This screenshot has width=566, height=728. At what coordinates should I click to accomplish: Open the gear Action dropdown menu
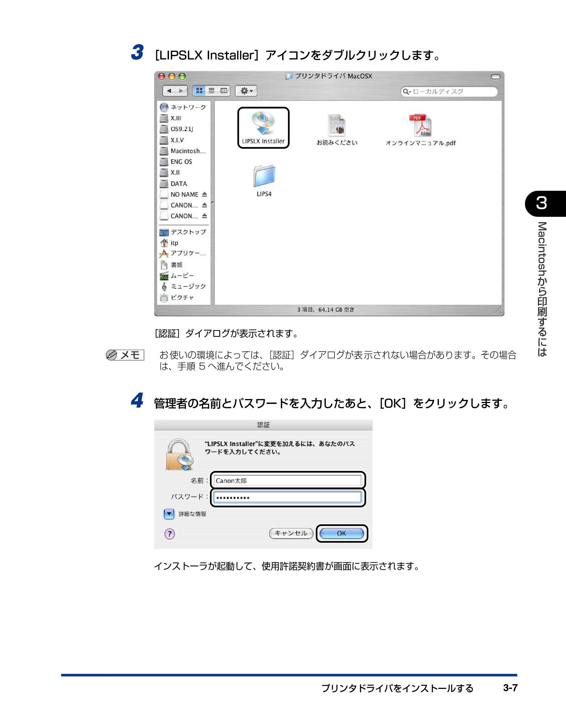[246, 91]
